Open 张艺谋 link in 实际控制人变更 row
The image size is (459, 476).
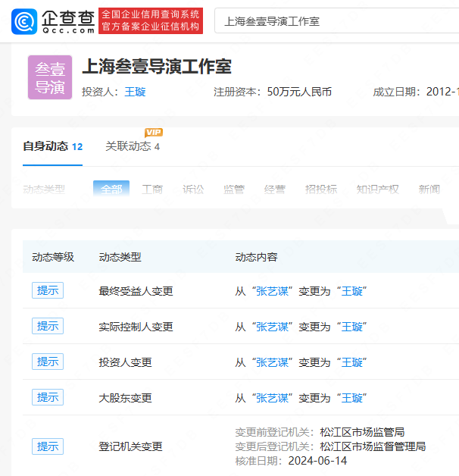pos(273,327)
